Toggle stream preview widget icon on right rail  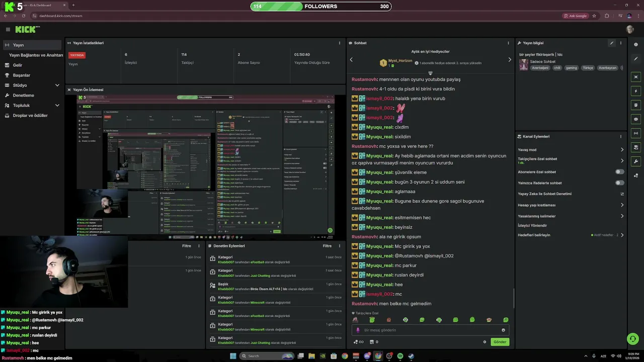(636, 77)
